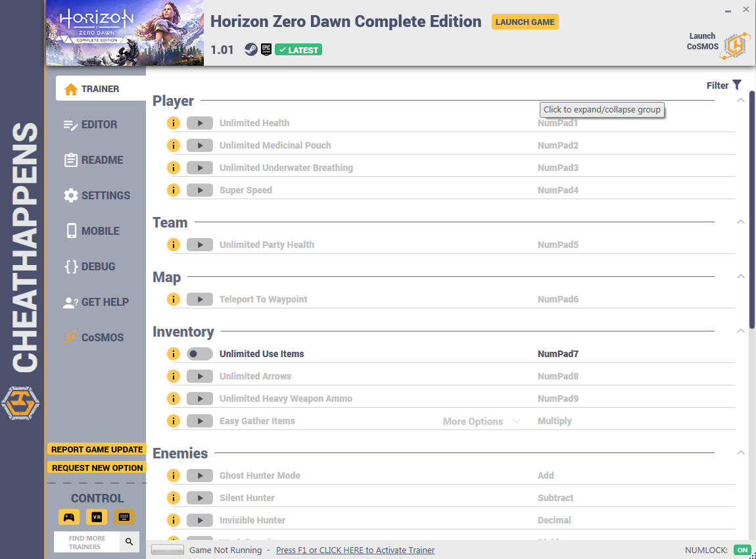Select gamepad control icon
This screenshot has height=559, width=756.
click(x=69, y=517)
